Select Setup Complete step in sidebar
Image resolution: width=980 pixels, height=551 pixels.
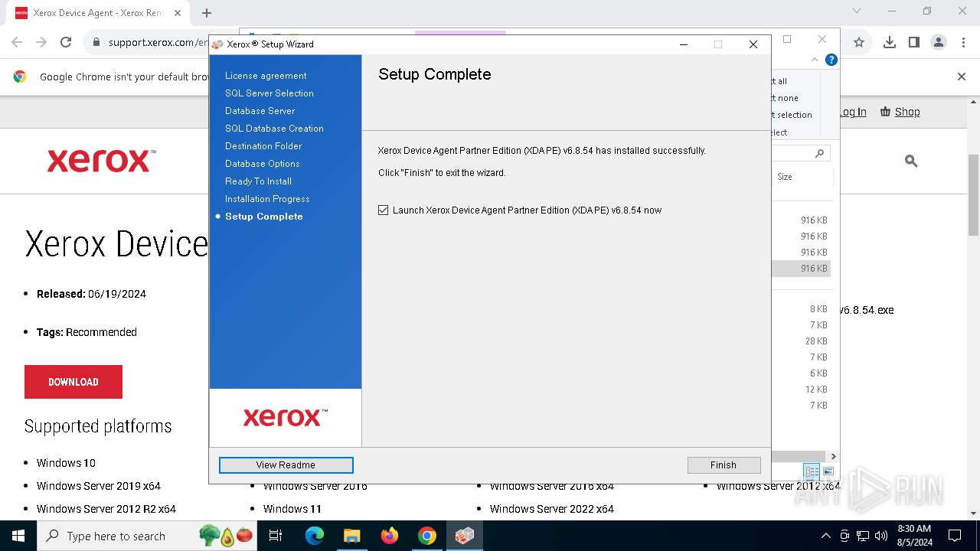pyautogui.click(x=263, y=217)
